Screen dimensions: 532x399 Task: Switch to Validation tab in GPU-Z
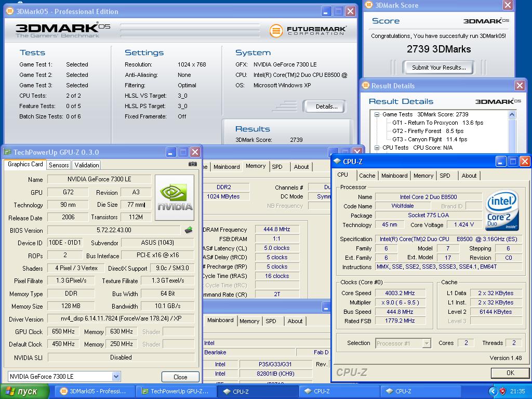coord(87,165)
